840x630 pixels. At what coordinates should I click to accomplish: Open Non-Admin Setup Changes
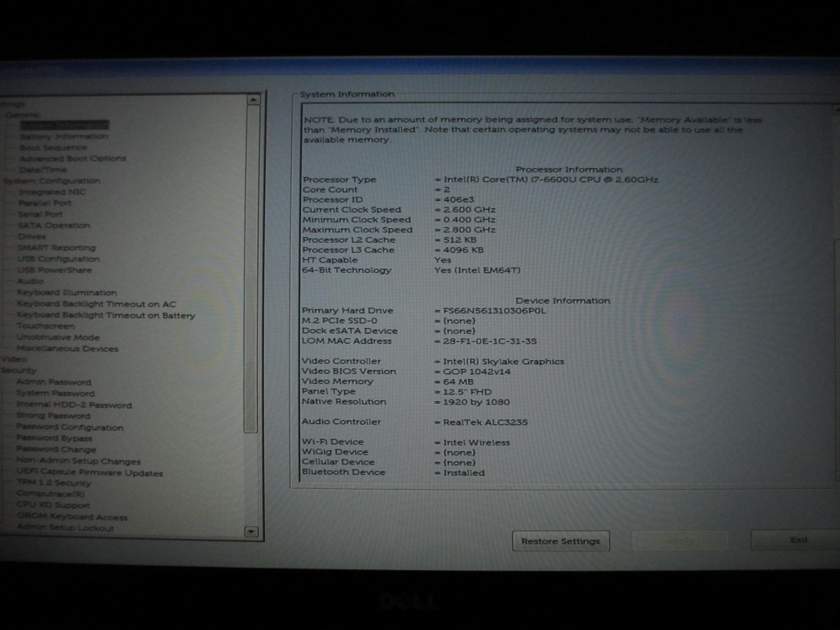[x=78, y=461]
